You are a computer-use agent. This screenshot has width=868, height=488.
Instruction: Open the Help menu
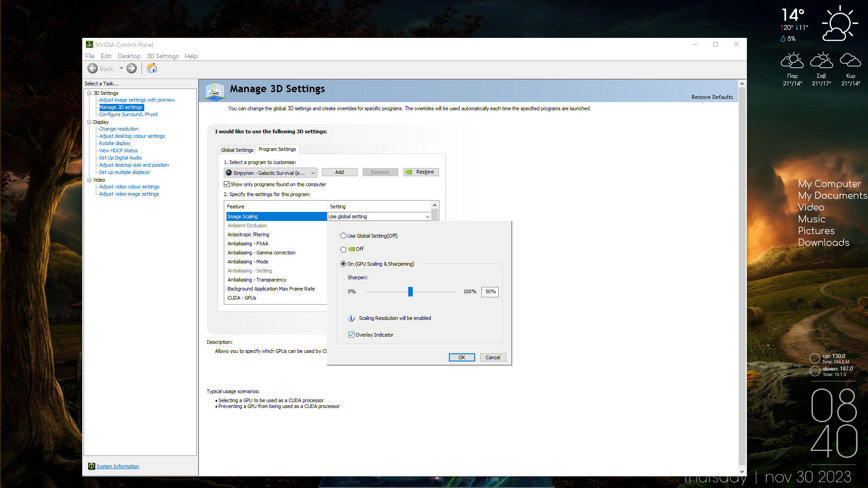[x=191, y=56]
